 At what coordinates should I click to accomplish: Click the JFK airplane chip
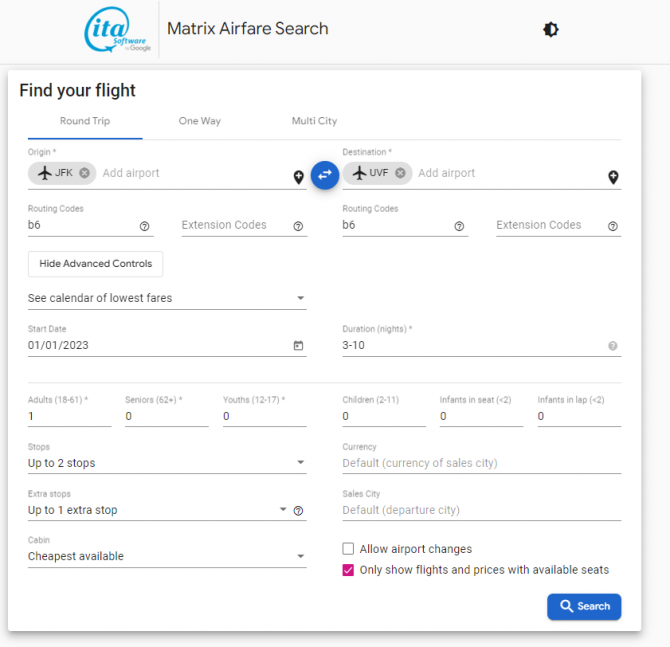pos(62,173)
